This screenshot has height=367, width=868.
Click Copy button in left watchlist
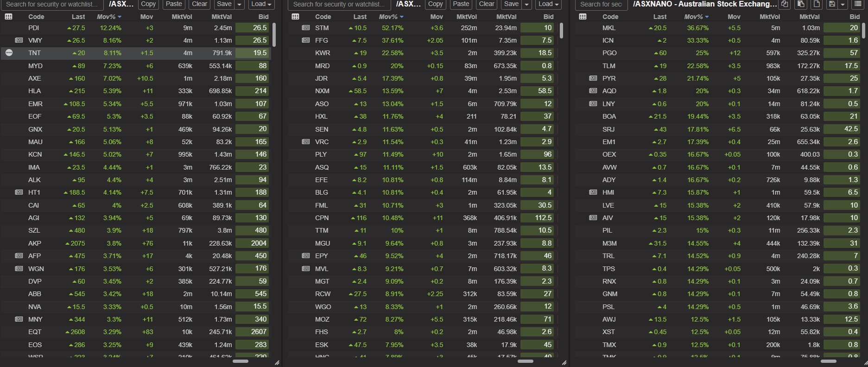click(148, 4)
